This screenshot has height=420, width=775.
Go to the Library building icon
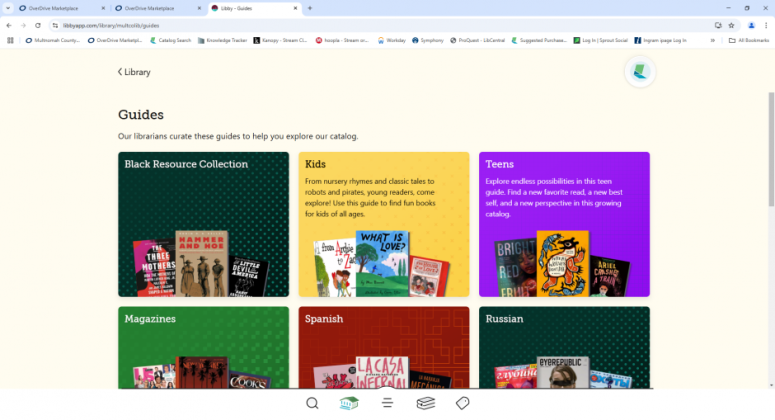[x=349, y=403]
